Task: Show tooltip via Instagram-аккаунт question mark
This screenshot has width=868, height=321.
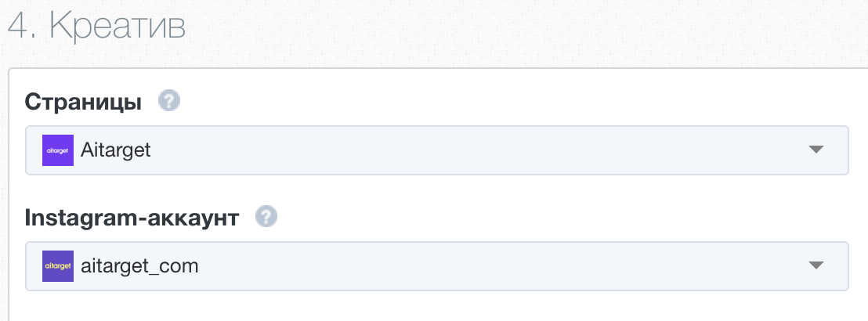Action: [x=266, y=217]
